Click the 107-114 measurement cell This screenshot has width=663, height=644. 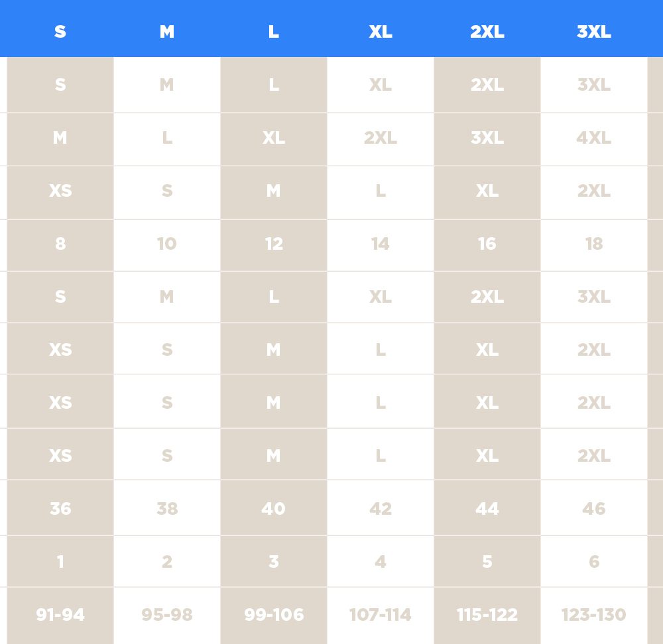pyautogui.click(x=381, y=616)
